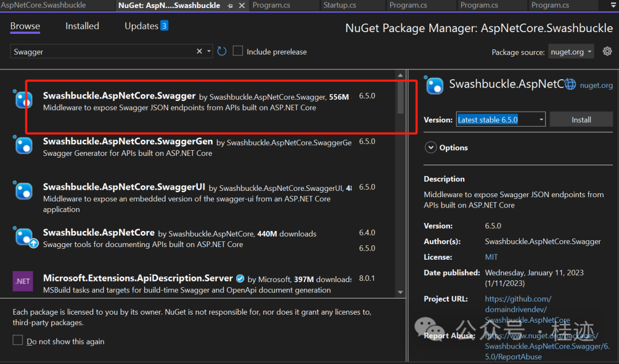This screenshot has width=619, height=364.
Task: Click package list scrollbar down arrow
Action: (x=400, y=292)
